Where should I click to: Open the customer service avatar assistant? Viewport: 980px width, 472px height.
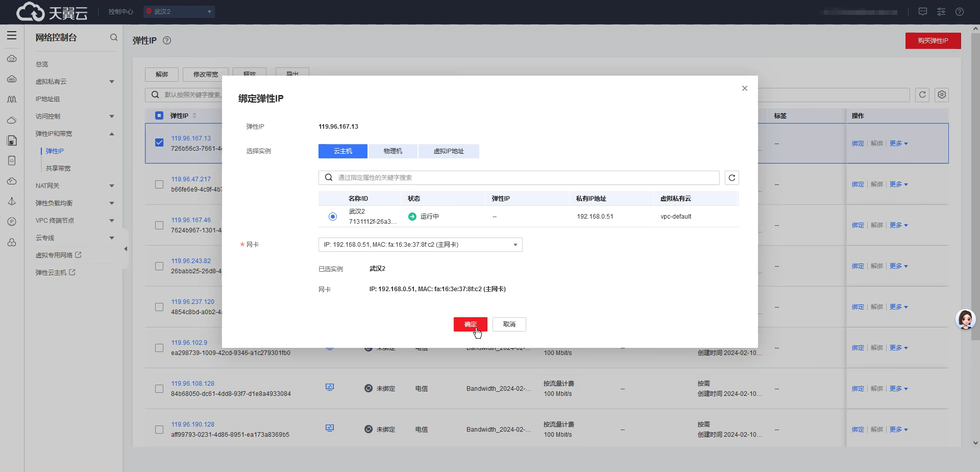965,320
